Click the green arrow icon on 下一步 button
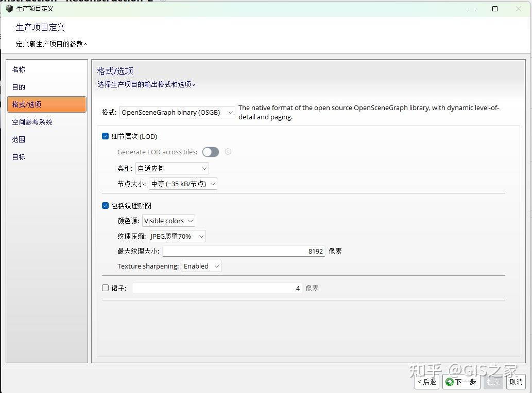 click(x=448, y=382)
